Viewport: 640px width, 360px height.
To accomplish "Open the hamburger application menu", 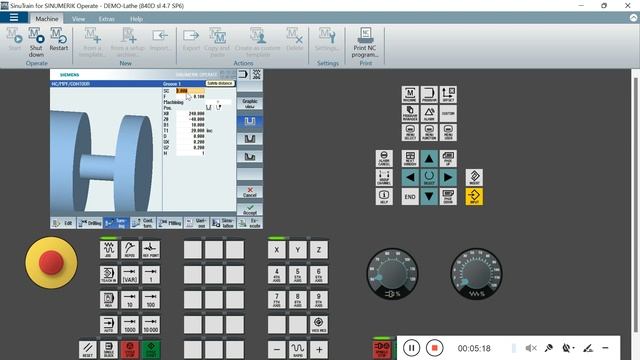I will coord(14,18).
